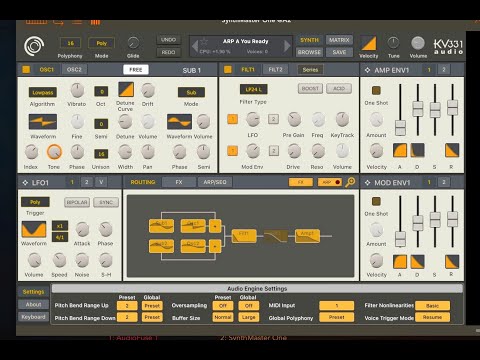Click the filter Reso knob
The image size is (480, 360).
click(318, 151)
